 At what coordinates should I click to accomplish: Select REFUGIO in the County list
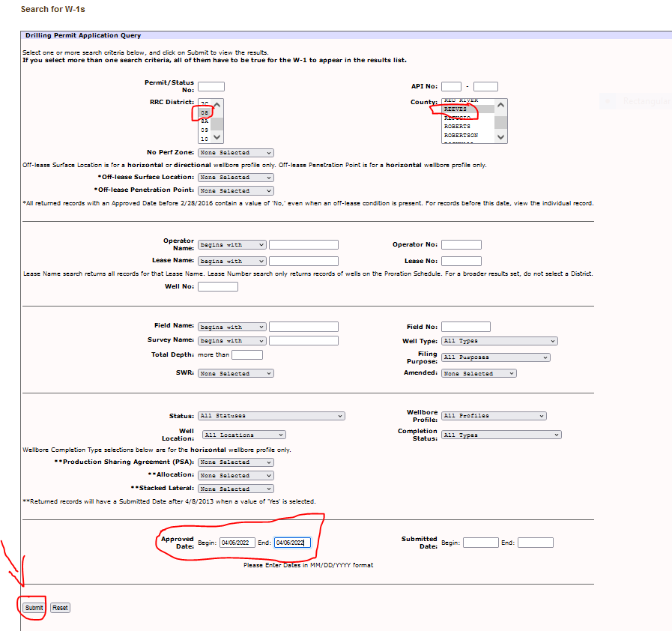tap(468, 118)
